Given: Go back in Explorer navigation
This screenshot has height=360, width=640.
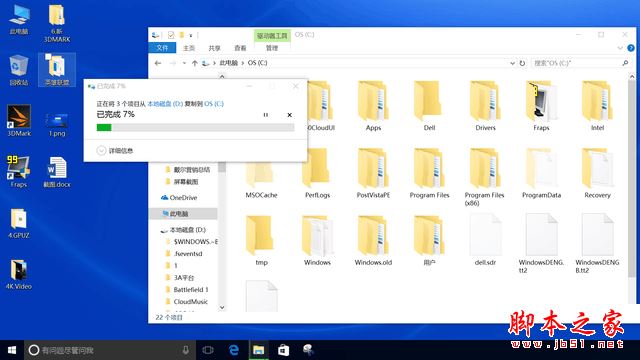Looking at the screenshot, I should [158, 63].
